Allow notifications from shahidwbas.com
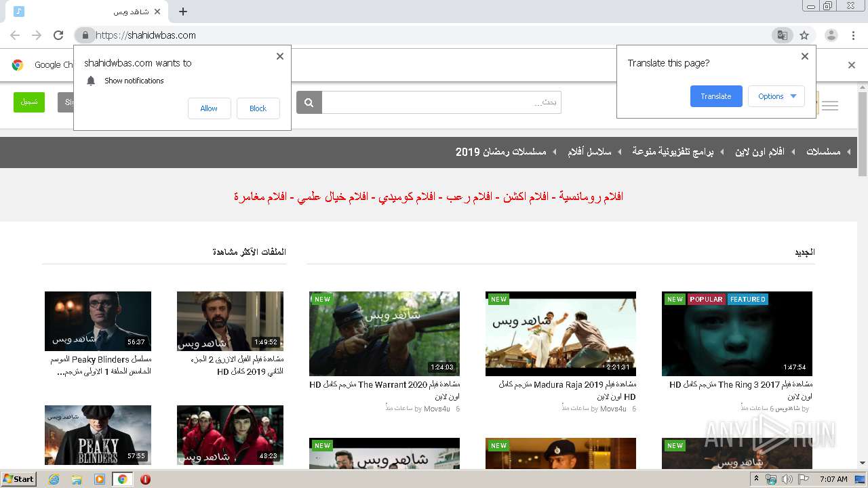 click(x=209, y=108)
